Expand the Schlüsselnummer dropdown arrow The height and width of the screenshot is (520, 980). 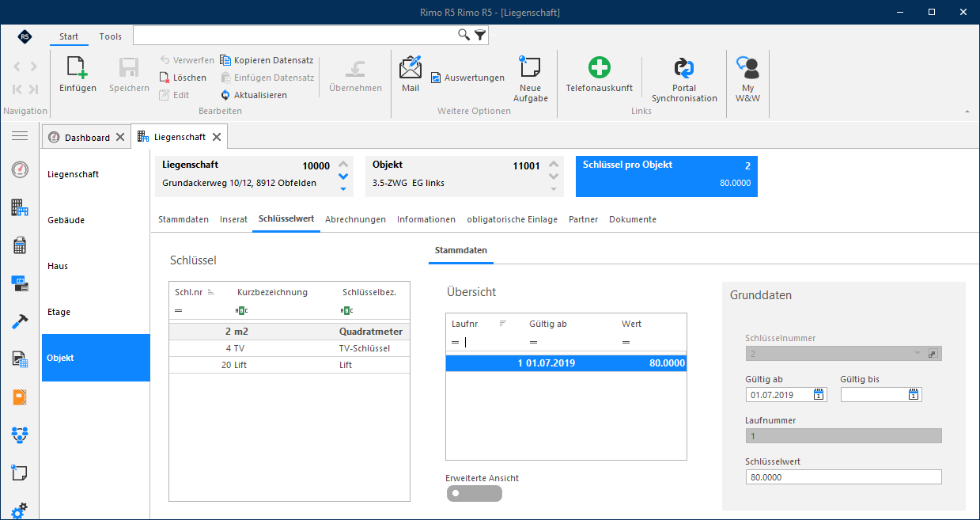(917, 353)
